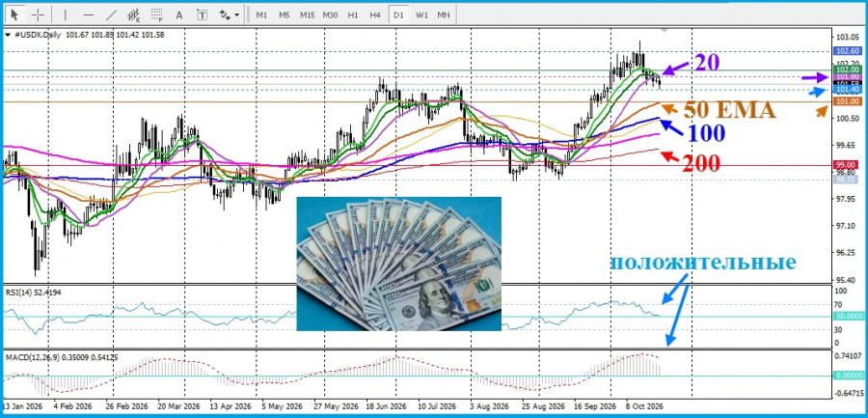Expand the arrows objects dropdown arrow

tap(237, 15)
